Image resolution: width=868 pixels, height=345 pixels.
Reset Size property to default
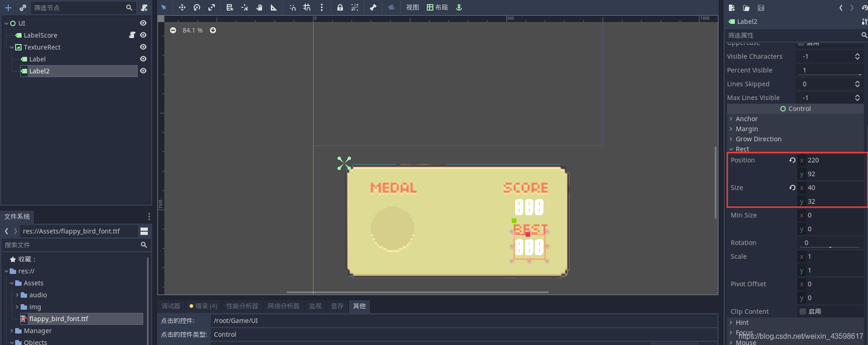pos(792,188)
